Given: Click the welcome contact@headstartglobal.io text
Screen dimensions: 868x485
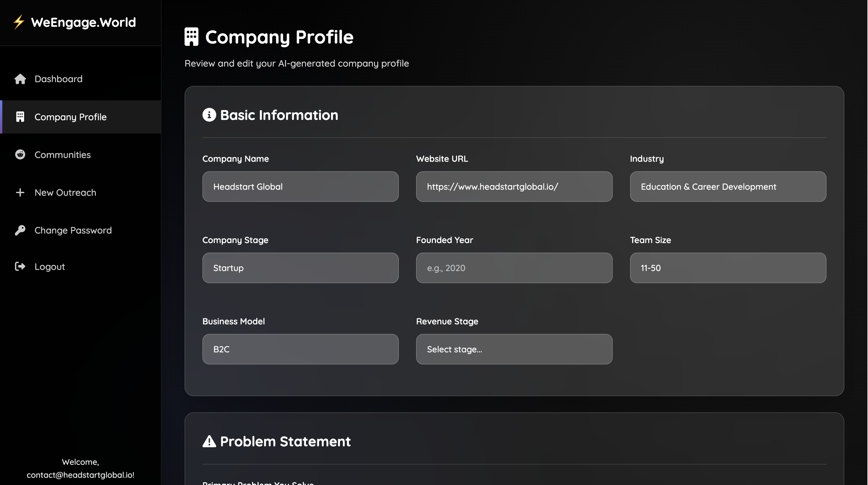Looking at the screenshot, I should pos(80,469).
